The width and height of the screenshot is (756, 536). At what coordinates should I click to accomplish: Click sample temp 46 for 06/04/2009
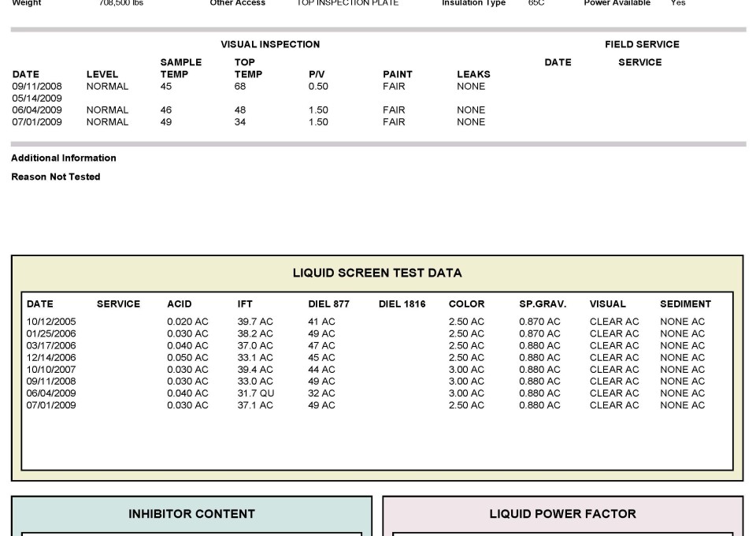click(x=166, y=110)
